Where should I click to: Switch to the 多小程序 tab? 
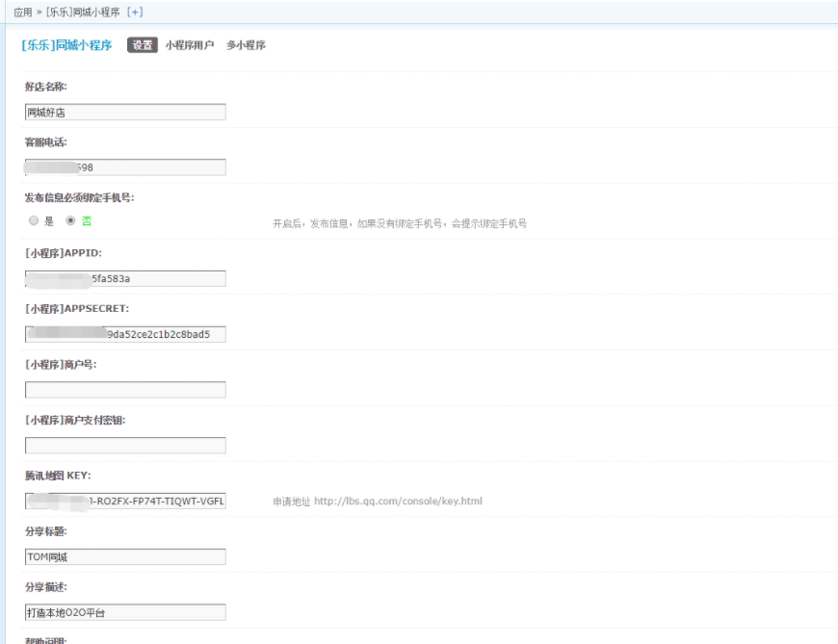point(246,45)
